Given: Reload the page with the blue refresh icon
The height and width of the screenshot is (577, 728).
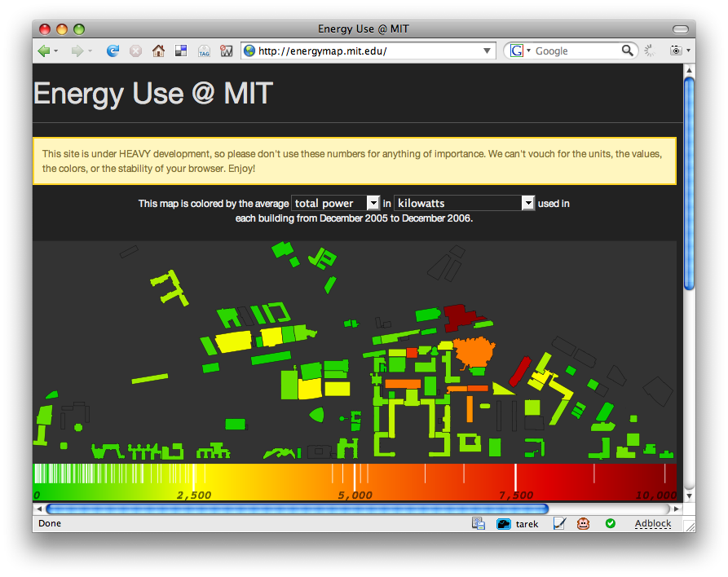Looking at the screenshot, I should 113,51.
